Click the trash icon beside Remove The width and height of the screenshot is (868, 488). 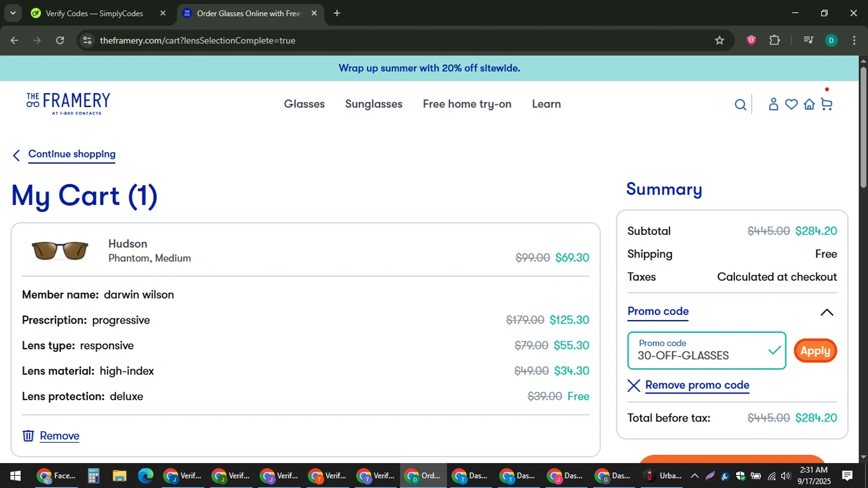28,436
